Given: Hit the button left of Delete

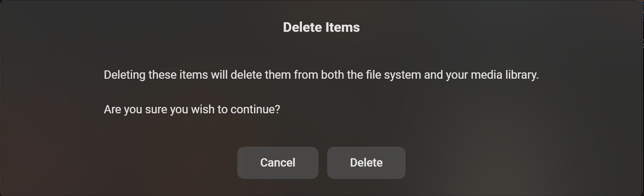Looking at the screenshot, I should [x=277, y=163].
